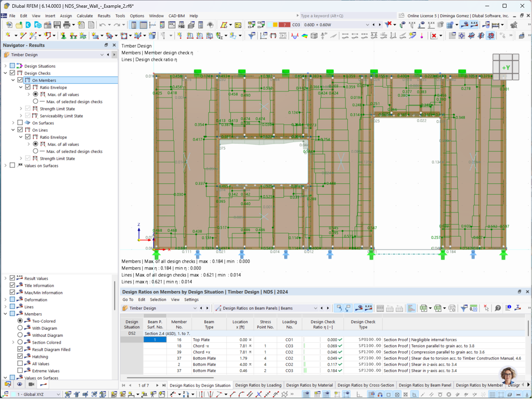Open the Design Ratios on Beam Panels dropdown
Screen dimensions: 532x399
(x=315, y=308)
